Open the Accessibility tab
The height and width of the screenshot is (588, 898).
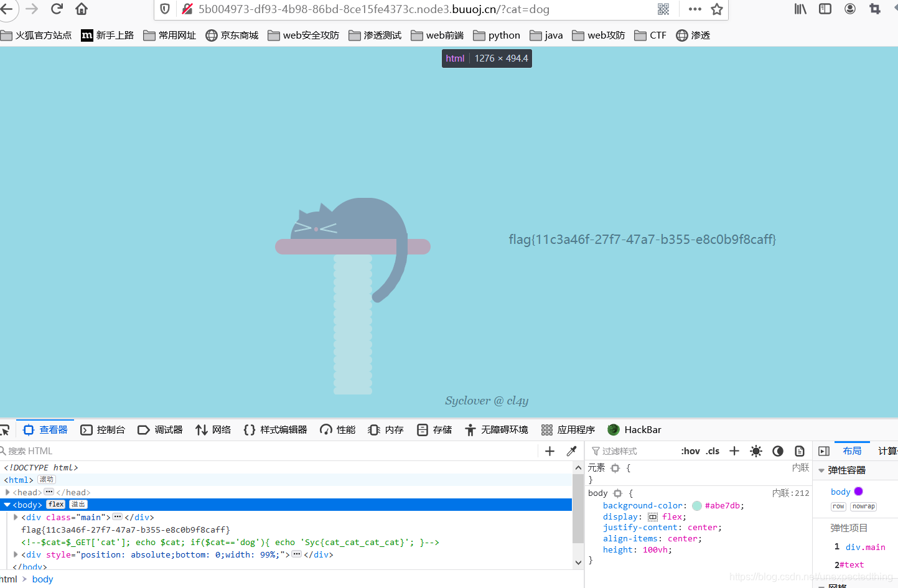click(x=497, y=430)
